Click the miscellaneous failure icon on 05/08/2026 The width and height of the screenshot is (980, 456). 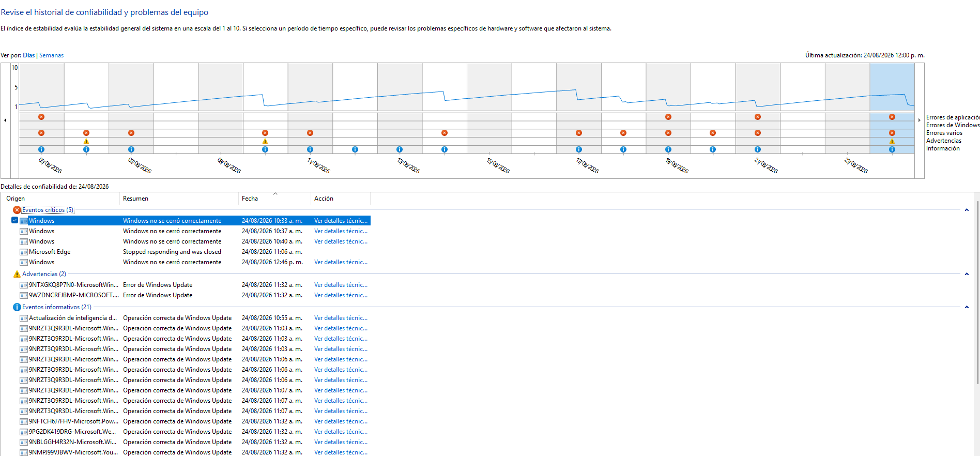[x=41, y=133]
